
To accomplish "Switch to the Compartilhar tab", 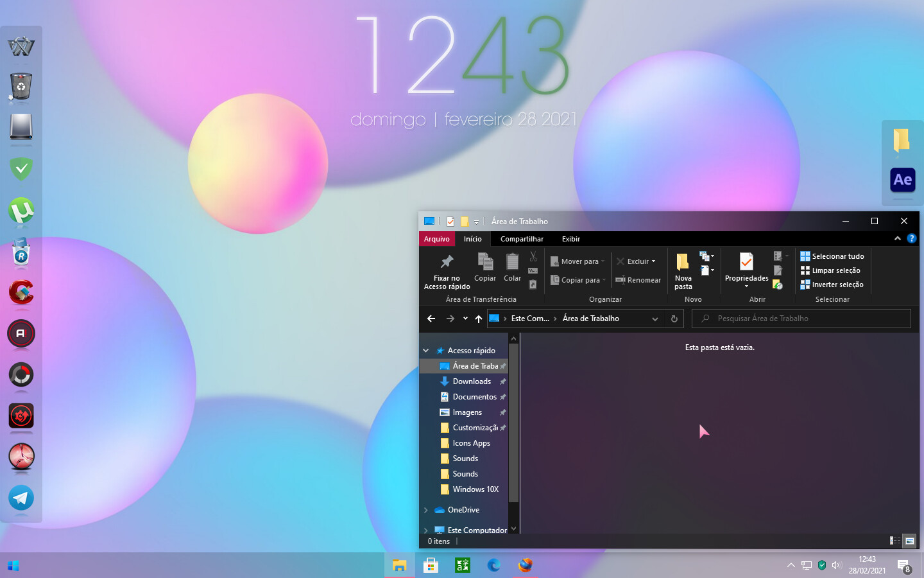I will tap(522, 239).
